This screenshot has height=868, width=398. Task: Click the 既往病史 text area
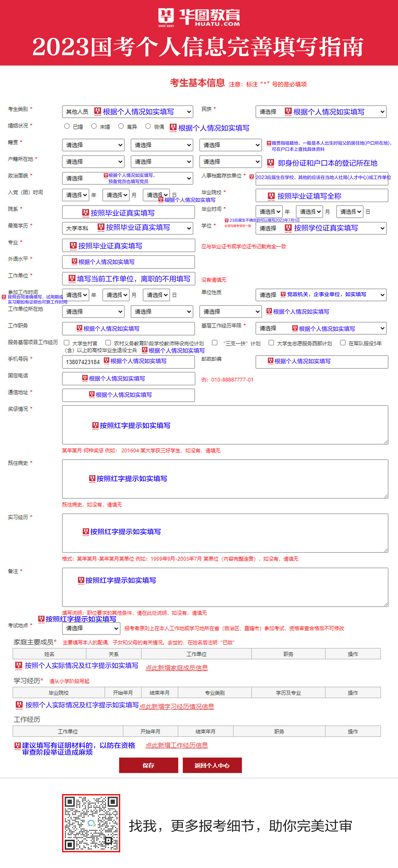225,479
